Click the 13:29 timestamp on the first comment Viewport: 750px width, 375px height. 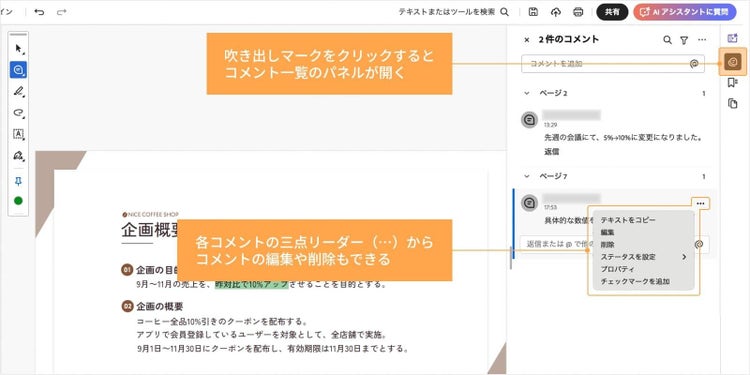tap(550, 124)
